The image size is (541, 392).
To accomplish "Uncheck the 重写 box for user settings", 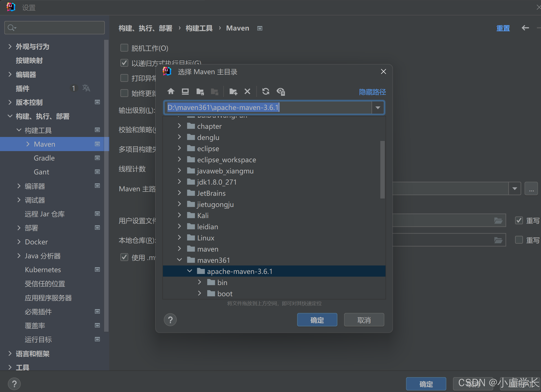I will 519,220.
